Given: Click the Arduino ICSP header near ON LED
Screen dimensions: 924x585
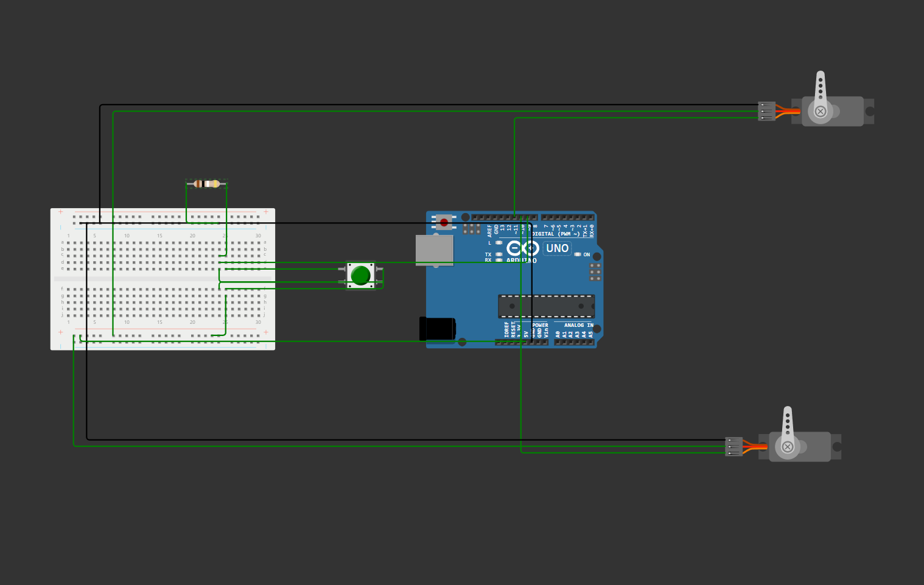Looking at the screenshot, I should pos(595,271).
